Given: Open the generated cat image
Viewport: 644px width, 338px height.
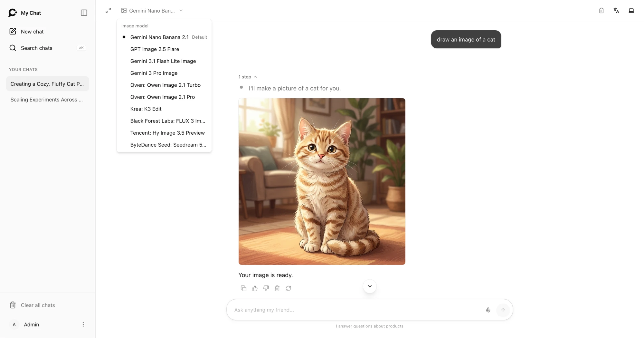Looking at the screenshot, I should pyautogui.click(x=322, y=181).
